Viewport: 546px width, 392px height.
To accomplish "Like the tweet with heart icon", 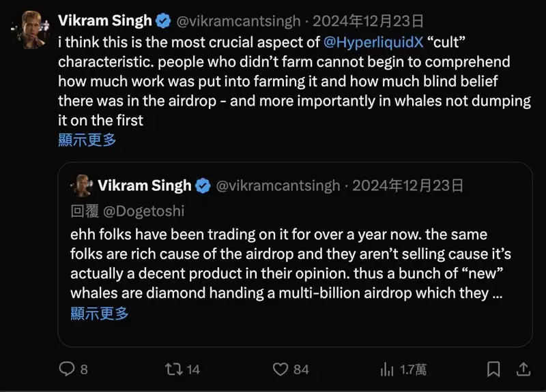I will coord(281,369).
